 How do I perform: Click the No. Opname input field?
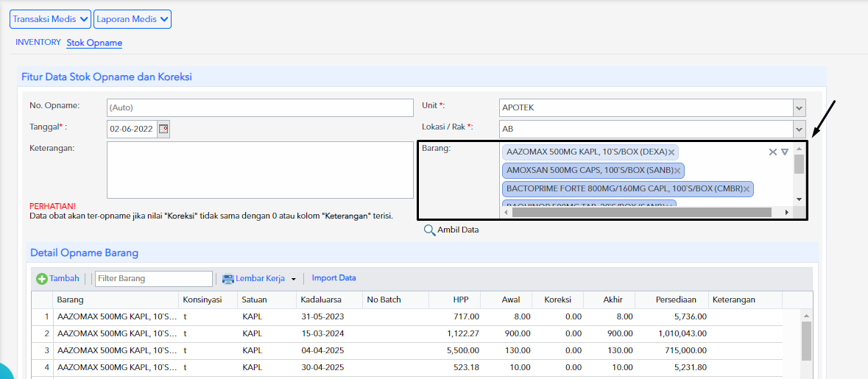260,107
